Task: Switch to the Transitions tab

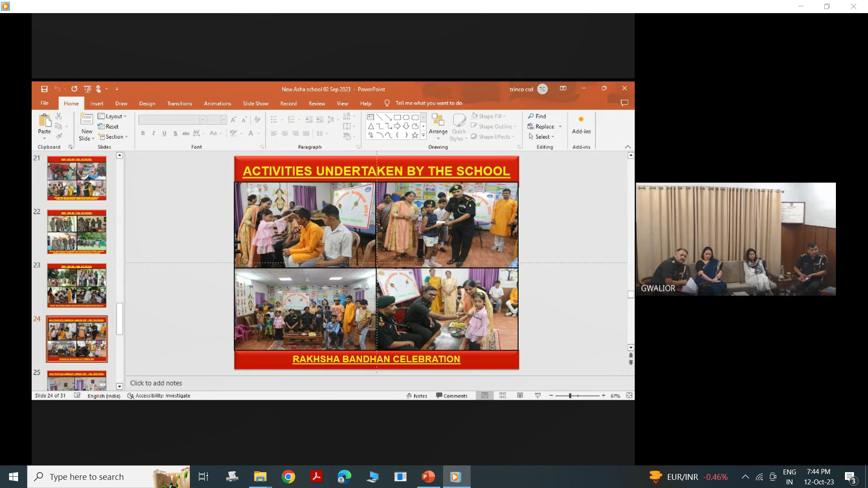Action: coord(179,103)
